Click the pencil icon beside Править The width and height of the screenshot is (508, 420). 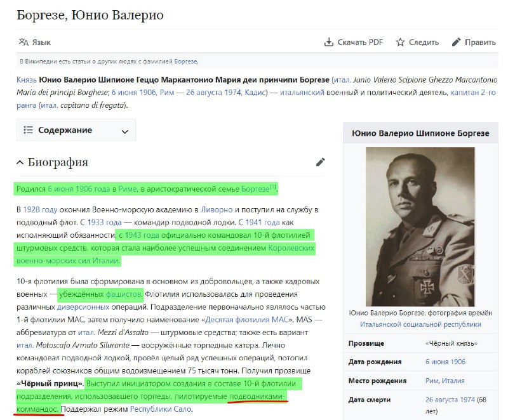456,42
